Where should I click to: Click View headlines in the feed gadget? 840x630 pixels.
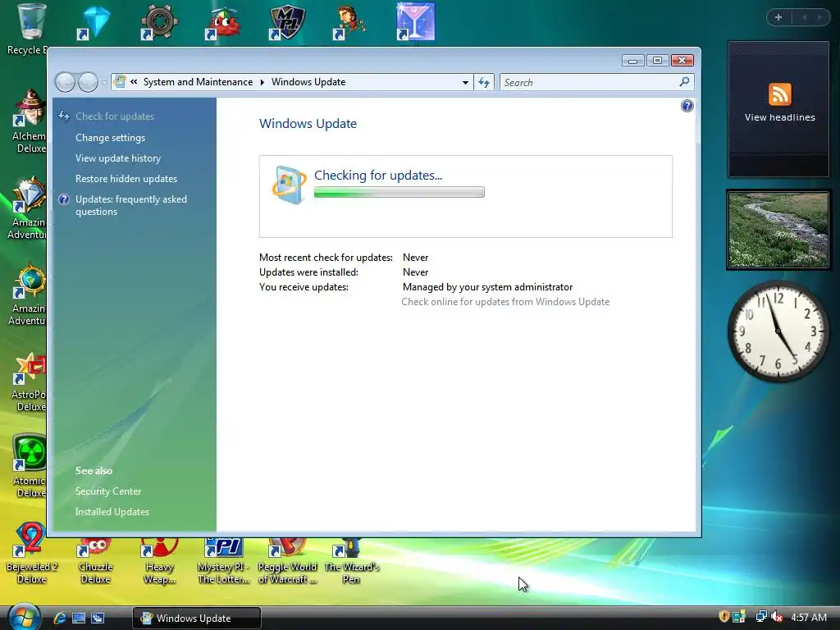pos(779,117)
